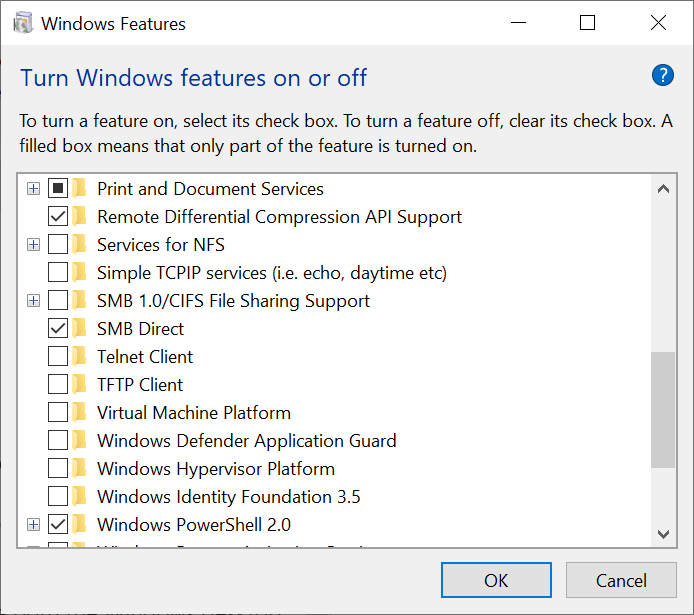Select the TFTP Client label
Viewport: 694px width, 615px height.
point(140,384)
